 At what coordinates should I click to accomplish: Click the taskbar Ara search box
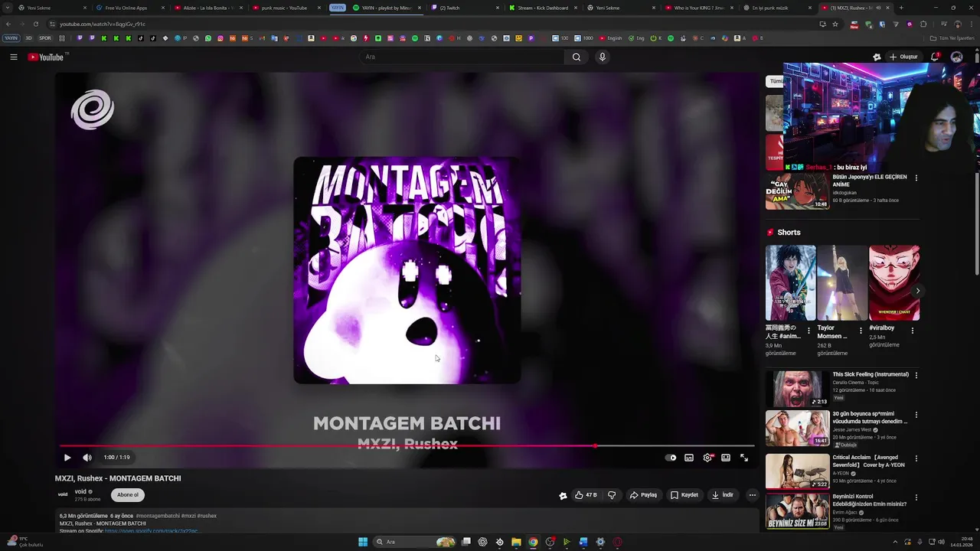(414, 542)
